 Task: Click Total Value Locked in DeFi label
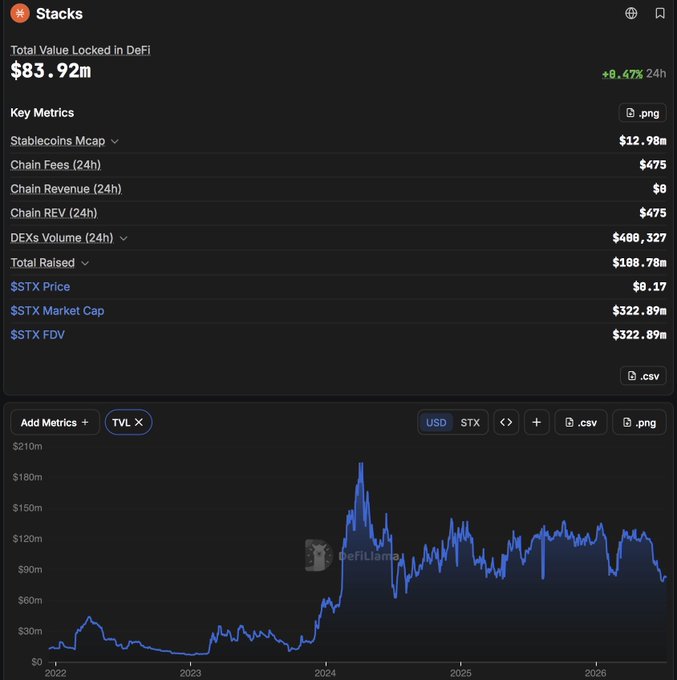(x=80, y=50)
